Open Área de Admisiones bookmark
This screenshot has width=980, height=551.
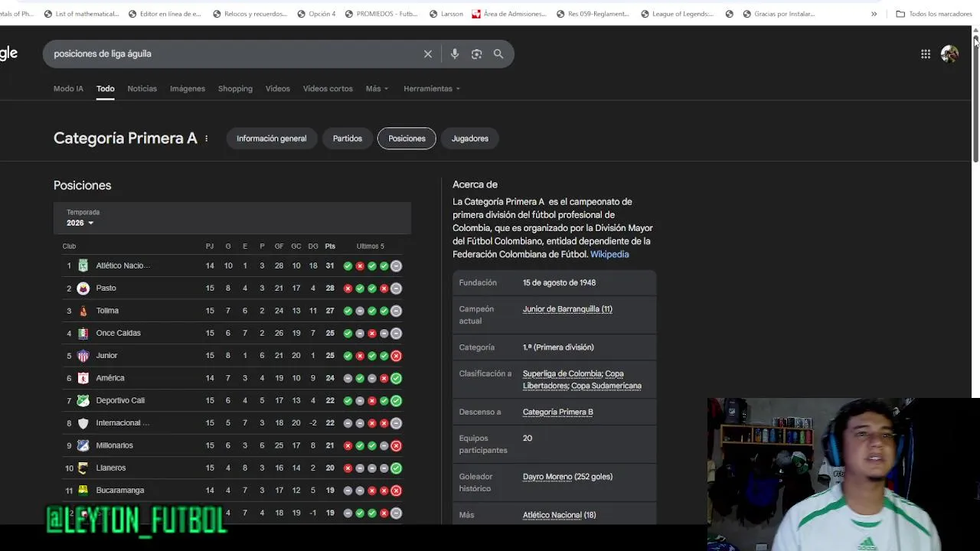point(509,14)
